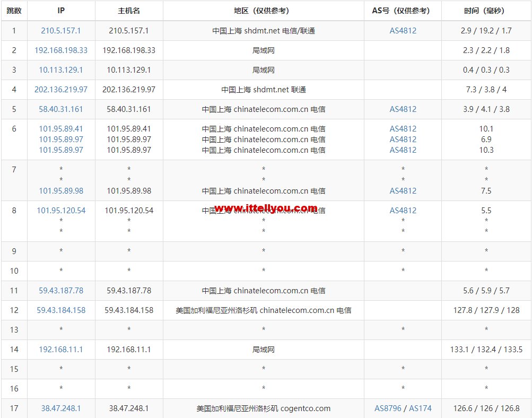Click the hostname cell 202.136.219.97
Screen dimensions: 532x418
129,90
